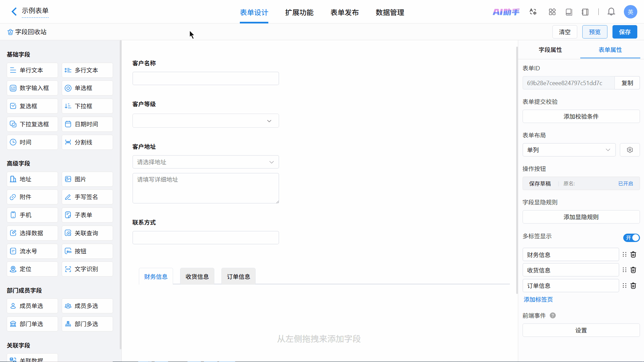Click the translate language icon in header
Screen dimensions: 644x362
[x=533, y=12]
